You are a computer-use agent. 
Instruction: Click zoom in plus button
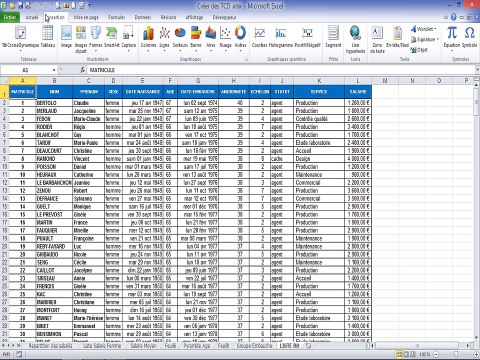[476, 354]
